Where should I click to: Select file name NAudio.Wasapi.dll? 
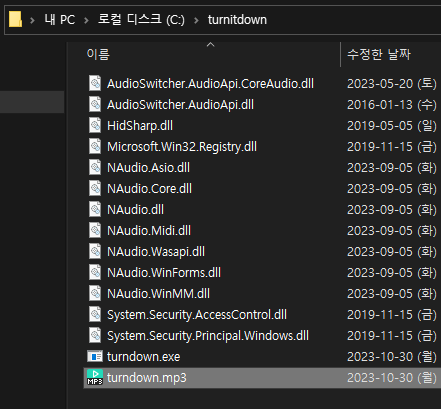point(156,252)
